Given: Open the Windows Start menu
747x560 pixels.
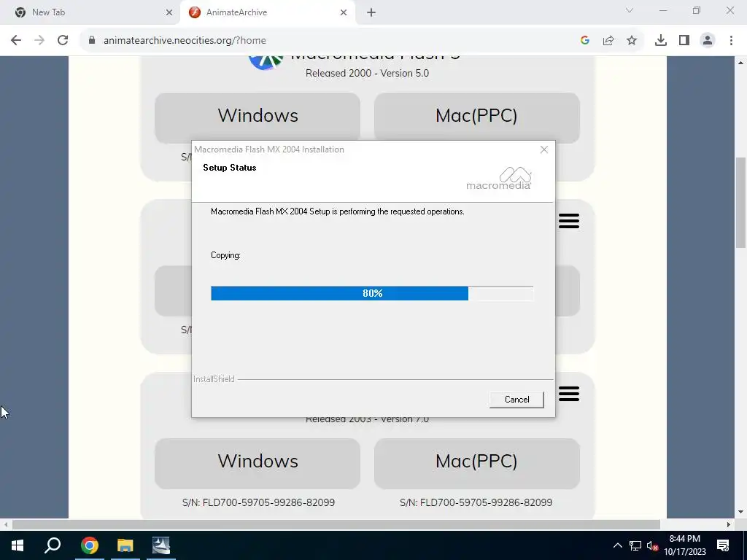Looking at the screenshot, I should pos(18,545).
